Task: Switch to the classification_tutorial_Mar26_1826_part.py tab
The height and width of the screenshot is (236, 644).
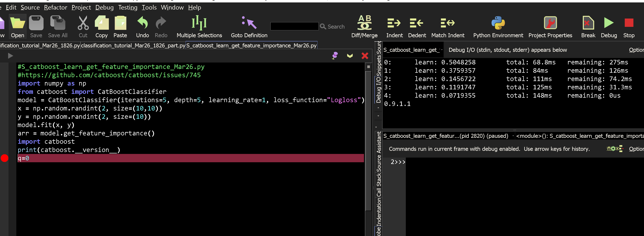Action: 133,45
